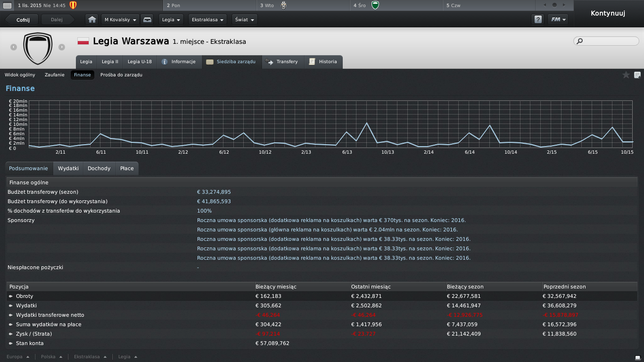
Task: Select the Finanse subtab
Action: pos(83,75)
